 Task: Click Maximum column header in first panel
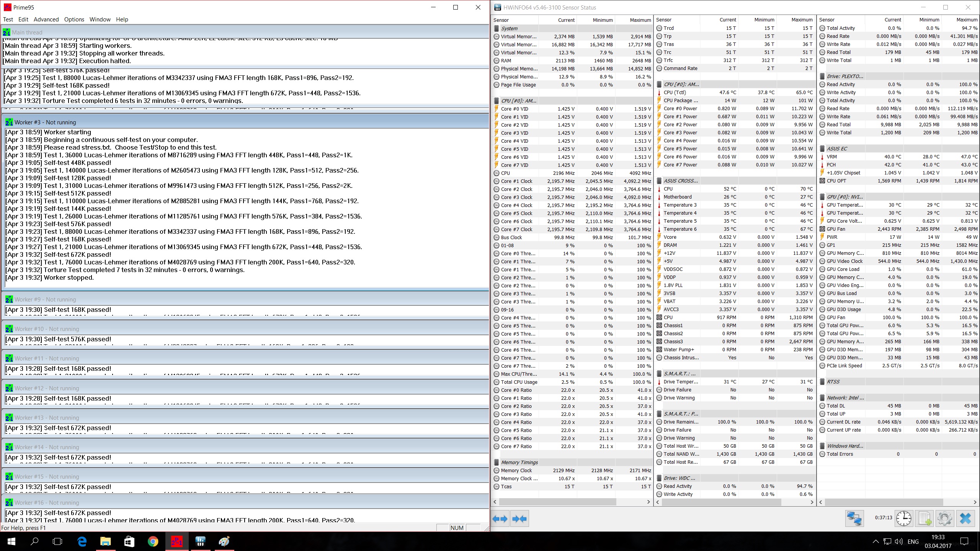coord(640,20)
